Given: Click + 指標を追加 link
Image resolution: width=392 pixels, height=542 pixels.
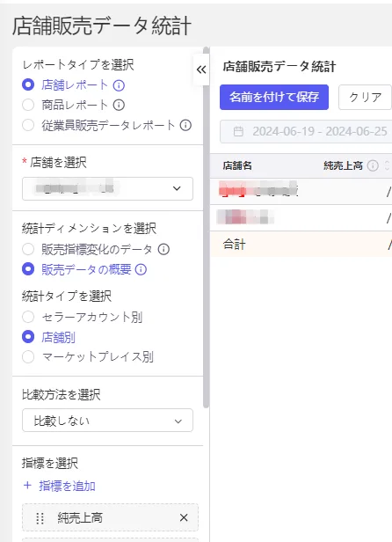Looking at the screenshot, I should 59,486.
